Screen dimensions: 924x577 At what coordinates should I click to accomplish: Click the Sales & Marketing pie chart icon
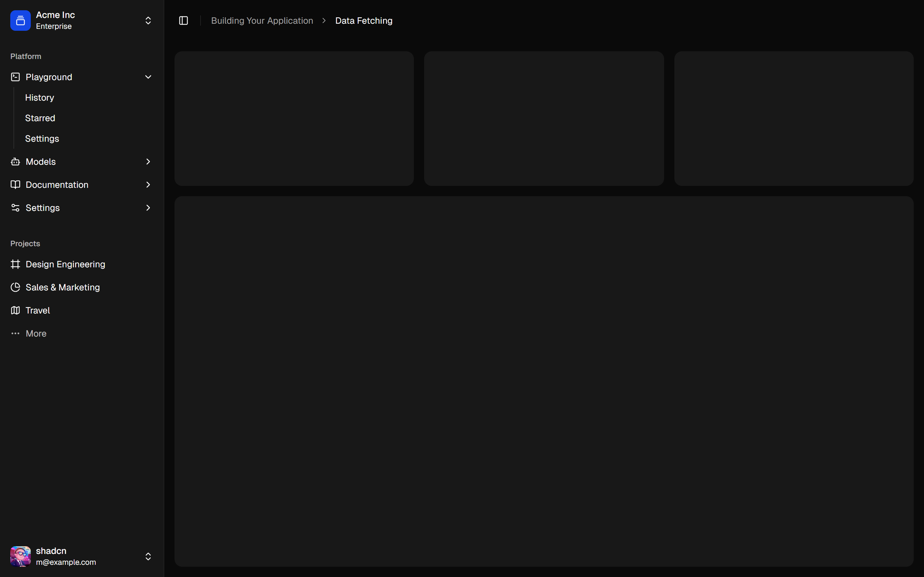pyautogui.click(x=15, y=287)
